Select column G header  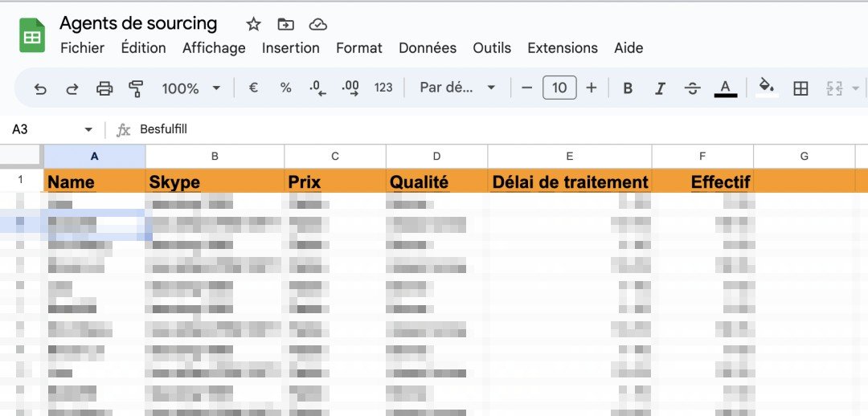click(805, 157)
